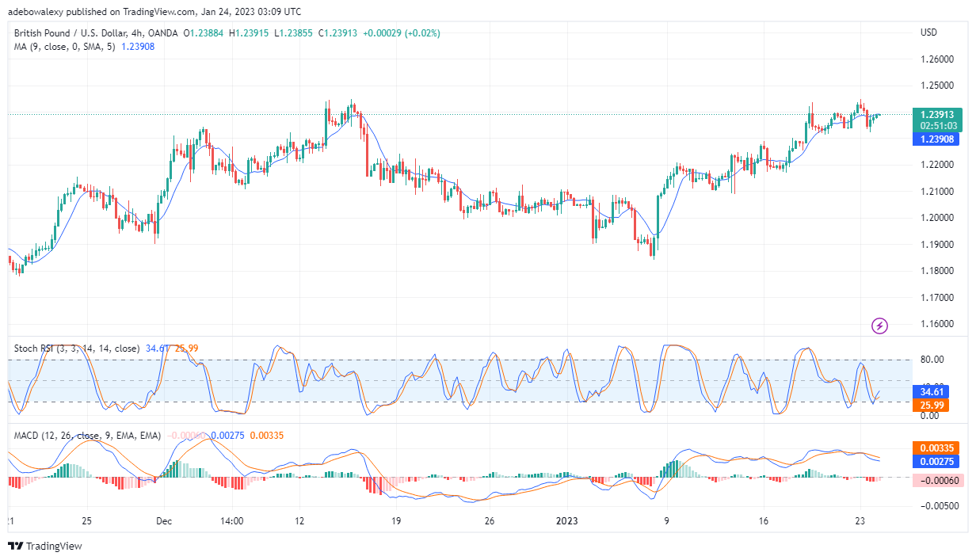Click the USD currency label on price axis
The width and height of the screenshot is (976, 560).
tap(929, 32)
